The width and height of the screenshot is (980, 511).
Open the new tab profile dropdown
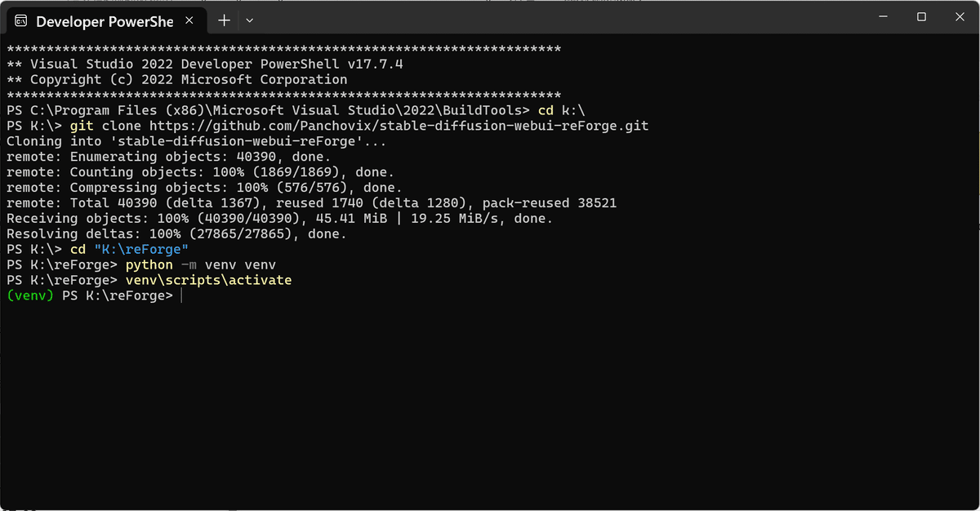click(250, 20)
